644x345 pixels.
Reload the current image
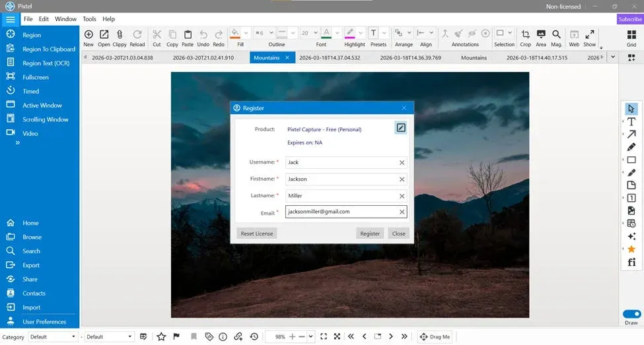pyautogui.click(x=137, y=34)
